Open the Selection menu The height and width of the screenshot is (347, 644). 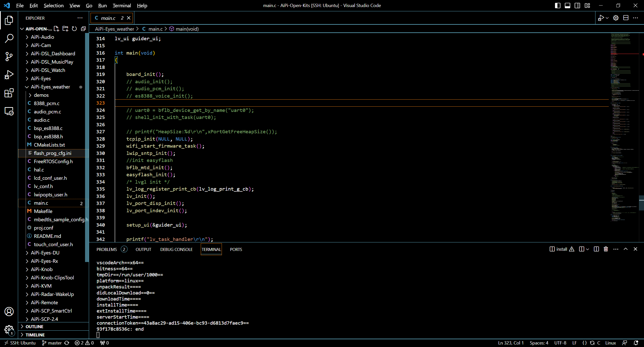point(54,6)
